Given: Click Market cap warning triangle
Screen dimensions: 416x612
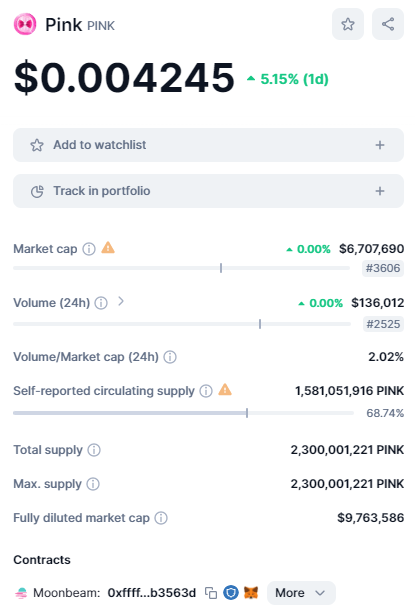Looking at the screenshot, I should pyautogui.click(x=108, y=247).
